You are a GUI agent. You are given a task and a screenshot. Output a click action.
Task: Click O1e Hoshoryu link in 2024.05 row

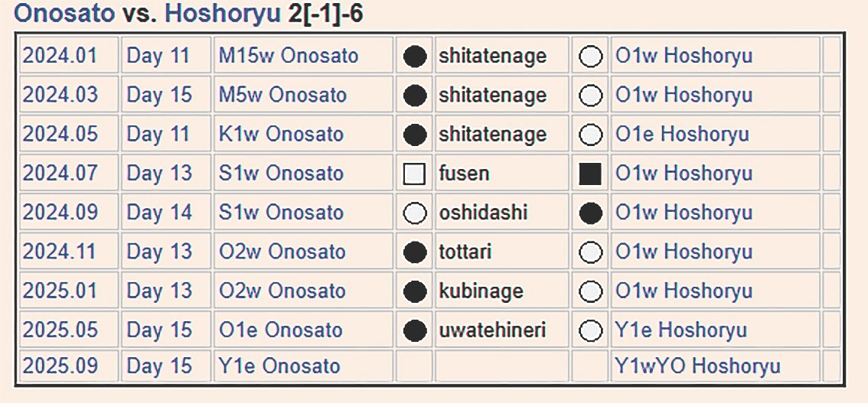(682, 135)
